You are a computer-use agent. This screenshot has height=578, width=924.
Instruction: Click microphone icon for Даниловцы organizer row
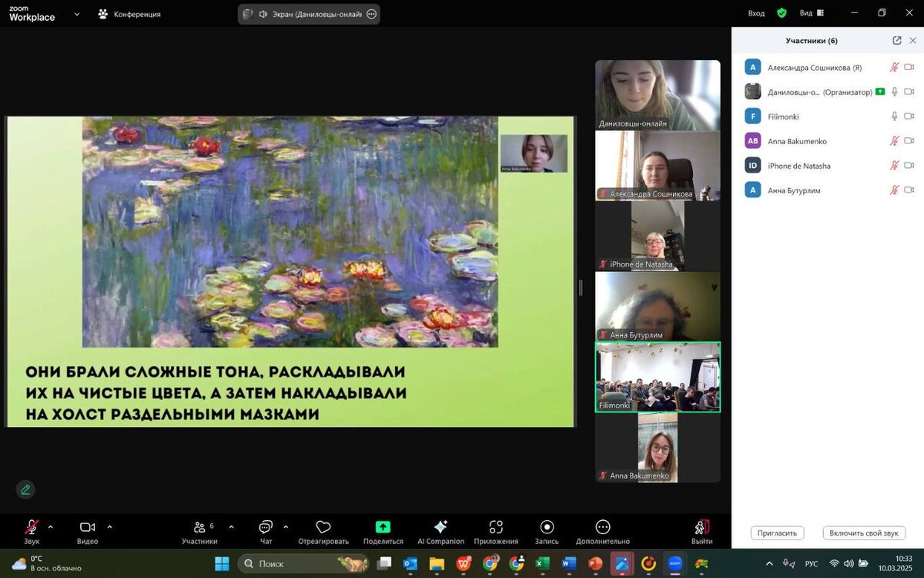894,92
